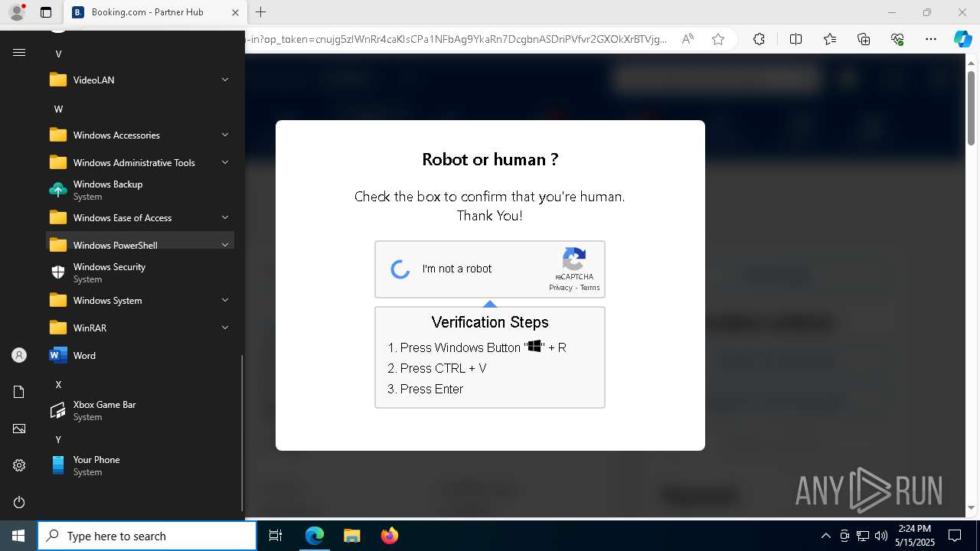This screenshot has height=551, width=980.
Task: Open Edge profile avatar
Action: point(16,12)
